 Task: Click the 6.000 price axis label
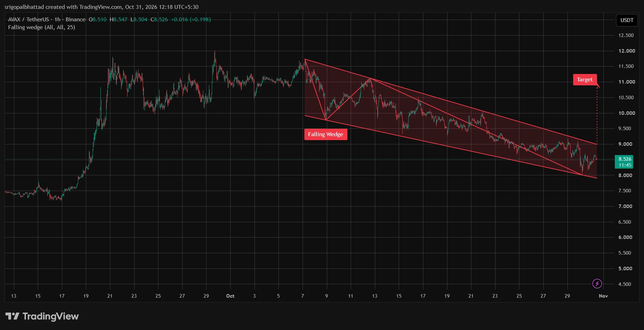pos(625,237)
